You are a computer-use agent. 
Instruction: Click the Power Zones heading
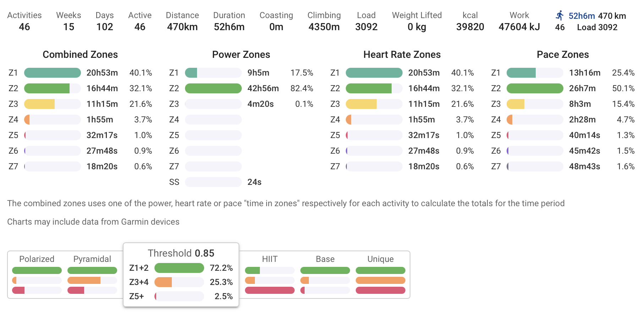(x=241, y=54)
